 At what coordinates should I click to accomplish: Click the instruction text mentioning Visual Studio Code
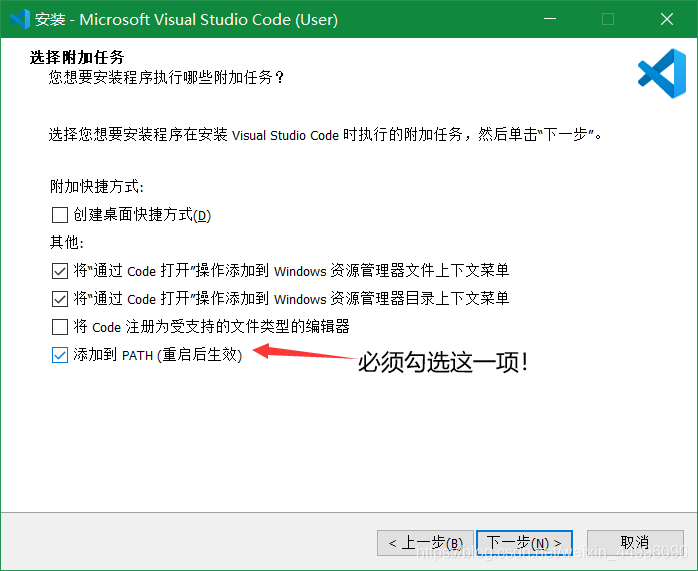click(x=325, y=134)
